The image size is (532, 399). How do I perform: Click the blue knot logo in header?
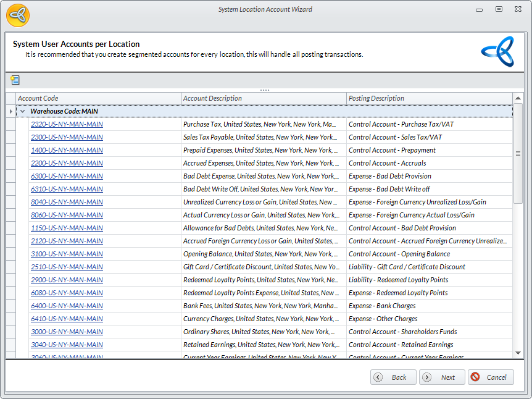point(497,51)
